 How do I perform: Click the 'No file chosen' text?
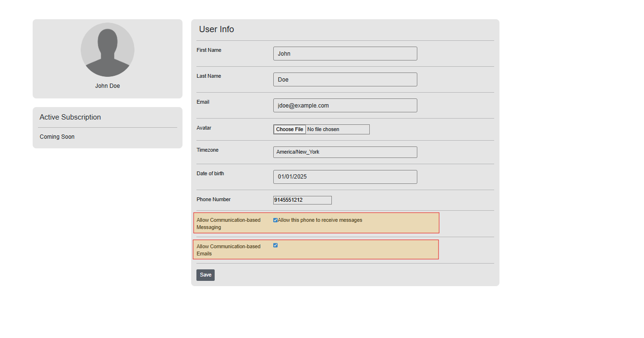323,130
